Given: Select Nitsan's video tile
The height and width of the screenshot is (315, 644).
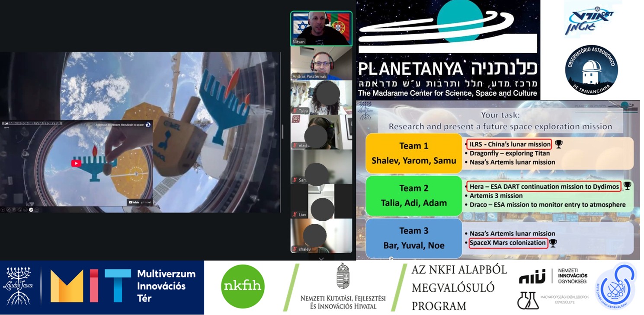Looking at the screenshot, I should click(x=321, y=29).
